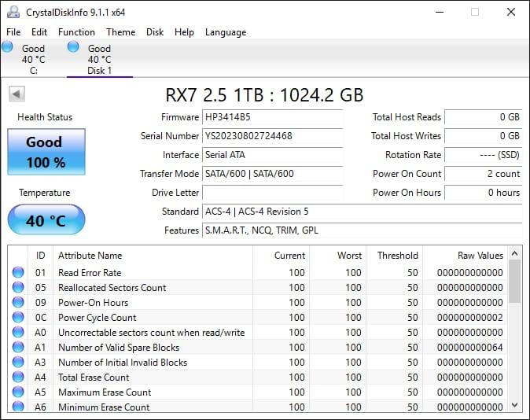
Task: Click the Disk 1 status orb icon
Action: pyautogui.click(x=73, y=47)
